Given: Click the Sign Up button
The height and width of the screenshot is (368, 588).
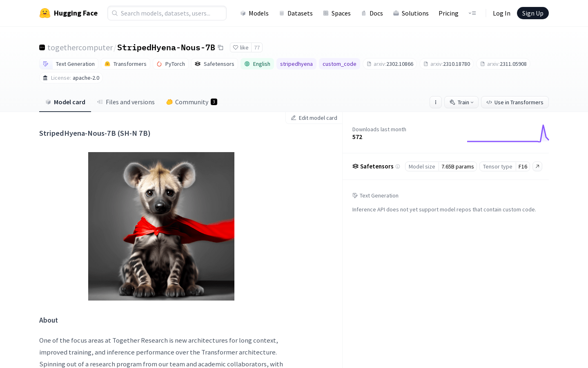Looking at the screenshot, I should click(x=532, y=13).
